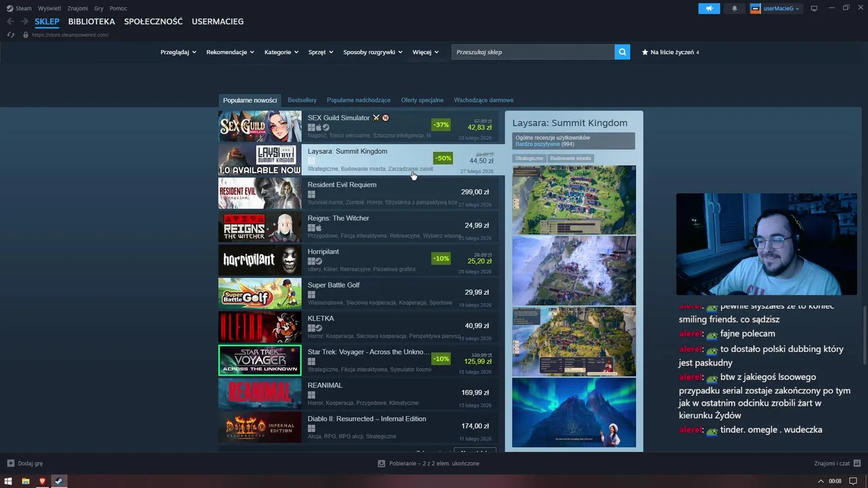Select the SKLEP section
The image size is (868, 488).
[47, 22]
